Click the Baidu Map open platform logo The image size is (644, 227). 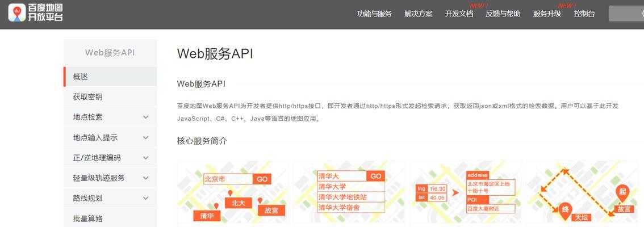coord(36,13)
